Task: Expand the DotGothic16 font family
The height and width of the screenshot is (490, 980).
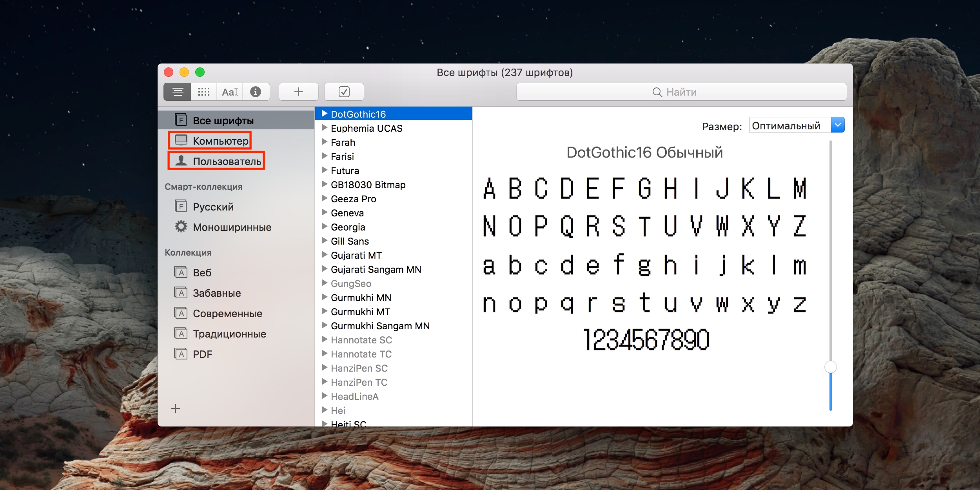Action: pyautogui.click(x=324, y=114)
